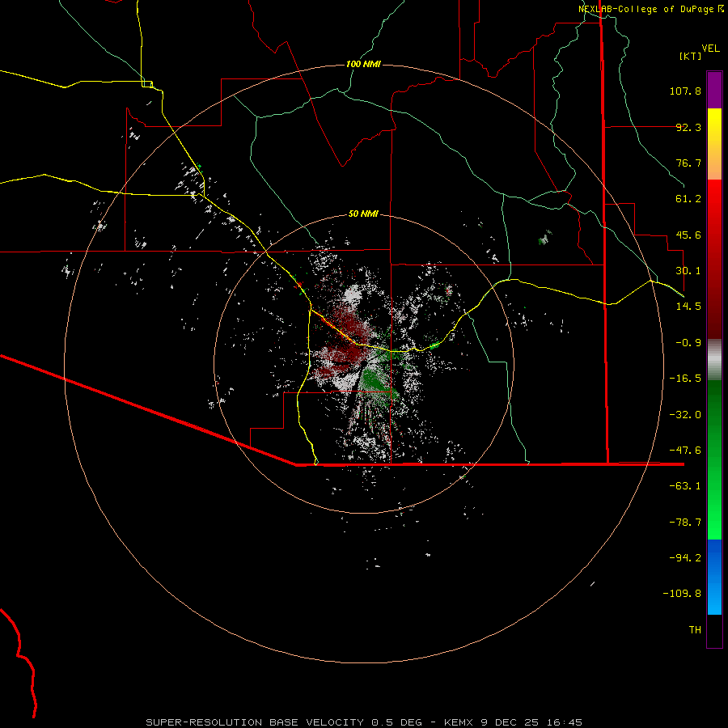The image size is (728, 728).
Task: Click the -78.7 velocity scale value
Action: [x=685, y=523]
